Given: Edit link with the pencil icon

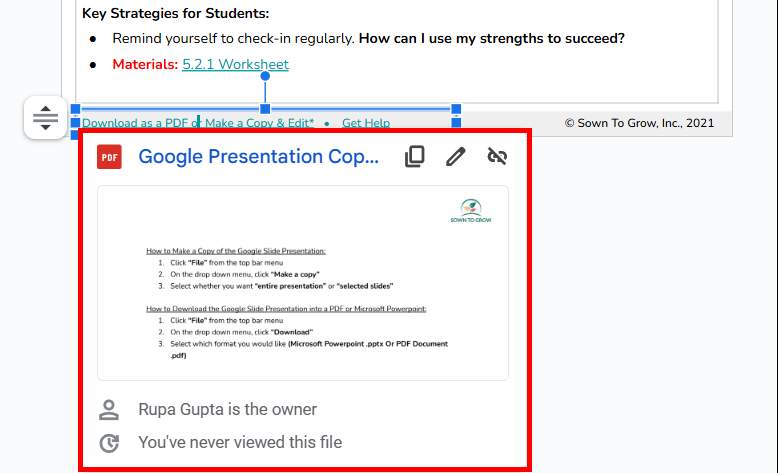Looking at the screenshot, I should (x=455, y=157).
